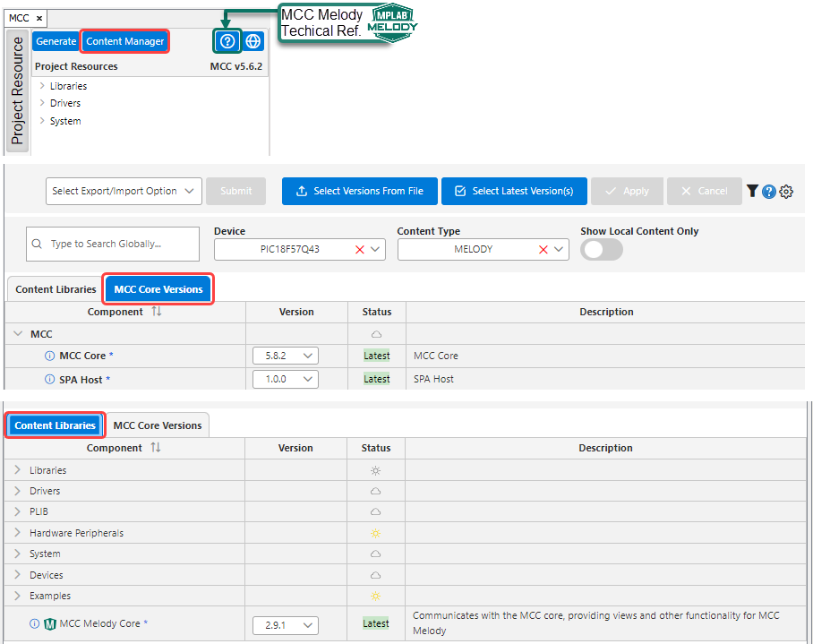
Task: Expand Drivers row in Content Libraries
Action: (18, 491)
